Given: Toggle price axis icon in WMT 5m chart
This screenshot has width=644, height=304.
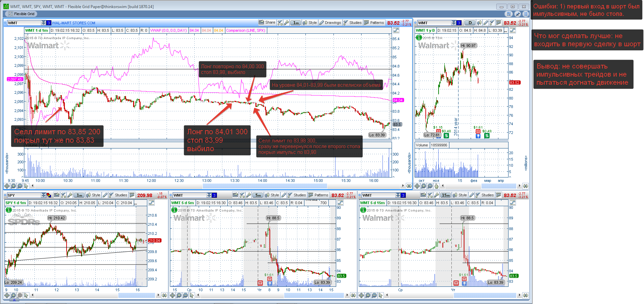Looking at the screenshot, I should click(x=340, y=203).
